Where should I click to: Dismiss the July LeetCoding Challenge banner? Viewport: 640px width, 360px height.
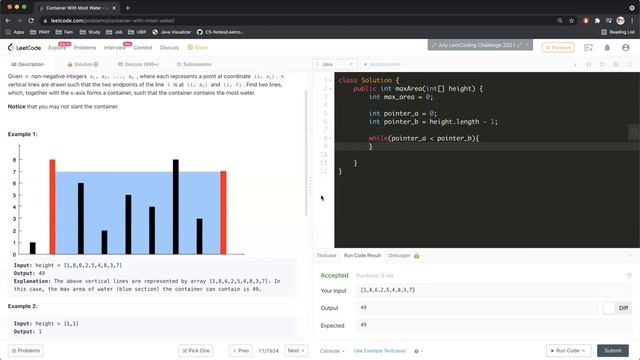coord(527,45)
